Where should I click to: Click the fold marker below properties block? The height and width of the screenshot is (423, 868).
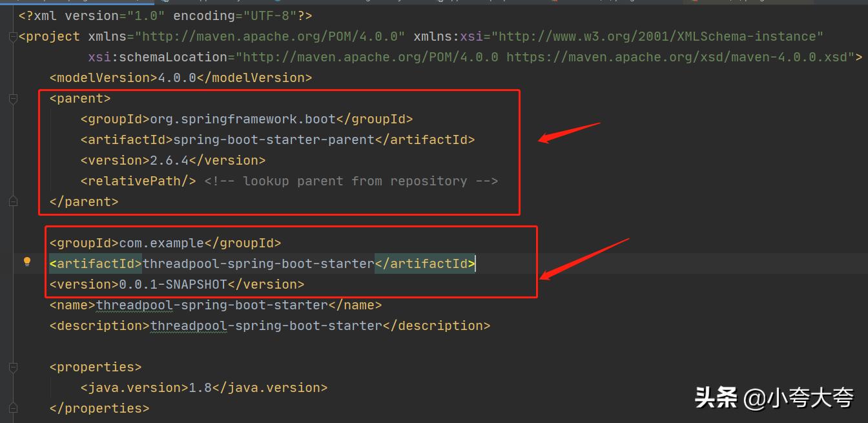click(13, 408)
